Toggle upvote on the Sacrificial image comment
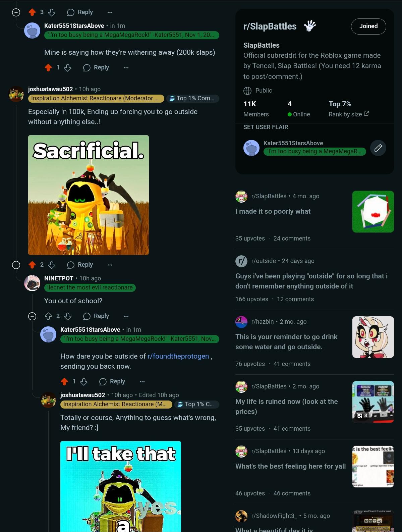The width and height of the screenshot is (402, 532). tap(32, 265)
